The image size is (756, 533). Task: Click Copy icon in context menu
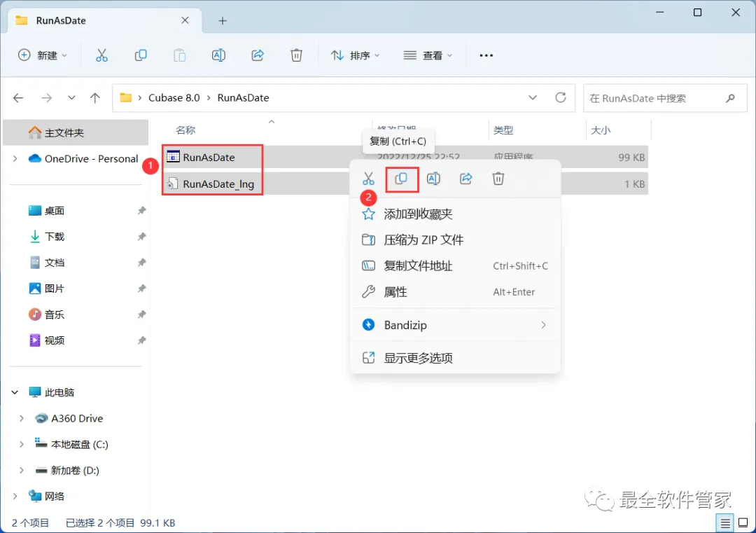click(x=401, y=179)
